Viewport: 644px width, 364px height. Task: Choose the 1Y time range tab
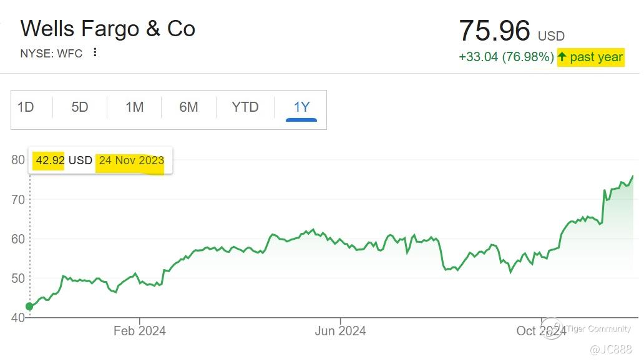tap(301, 107)
